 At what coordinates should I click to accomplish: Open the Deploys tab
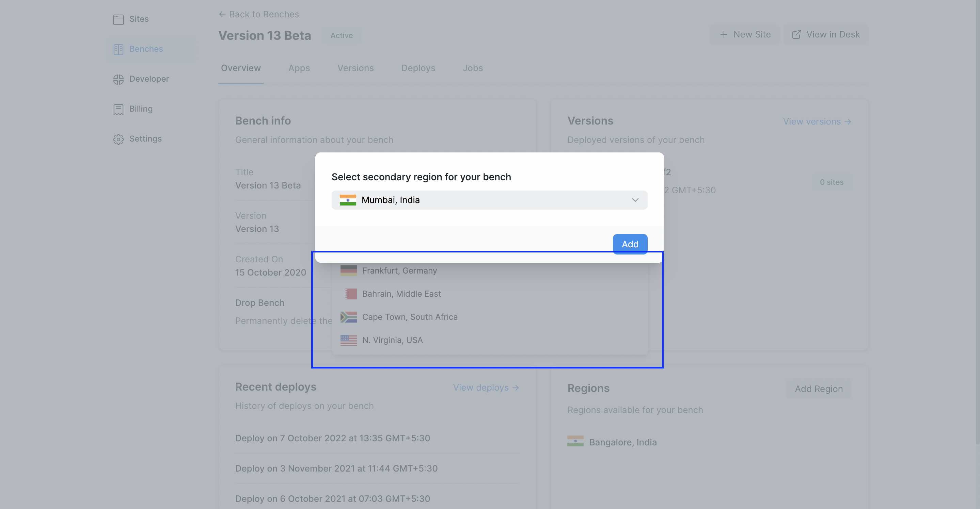point(418,68)
